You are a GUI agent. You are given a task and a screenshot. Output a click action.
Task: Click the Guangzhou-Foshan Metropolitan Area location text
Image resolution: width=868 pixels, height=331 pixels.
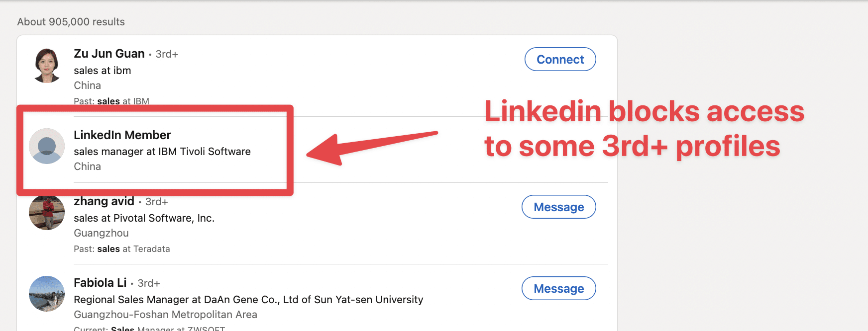click(165, 314)
